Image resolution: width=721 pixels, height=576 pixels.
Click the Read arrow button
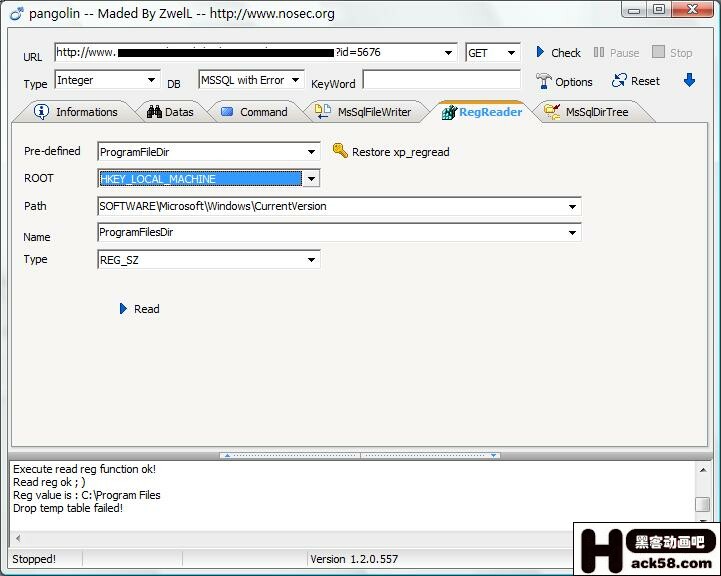tap(124, 309)
